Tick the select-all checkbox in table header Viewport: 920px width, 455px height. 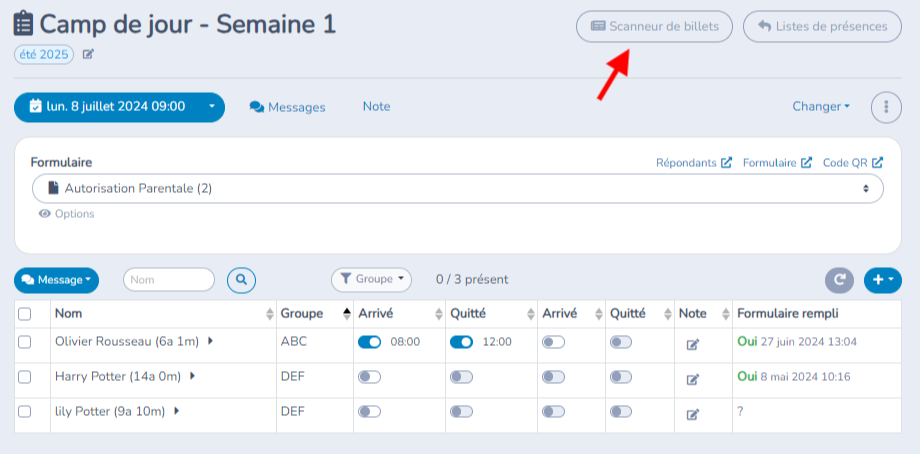click(x=25, y=314)
